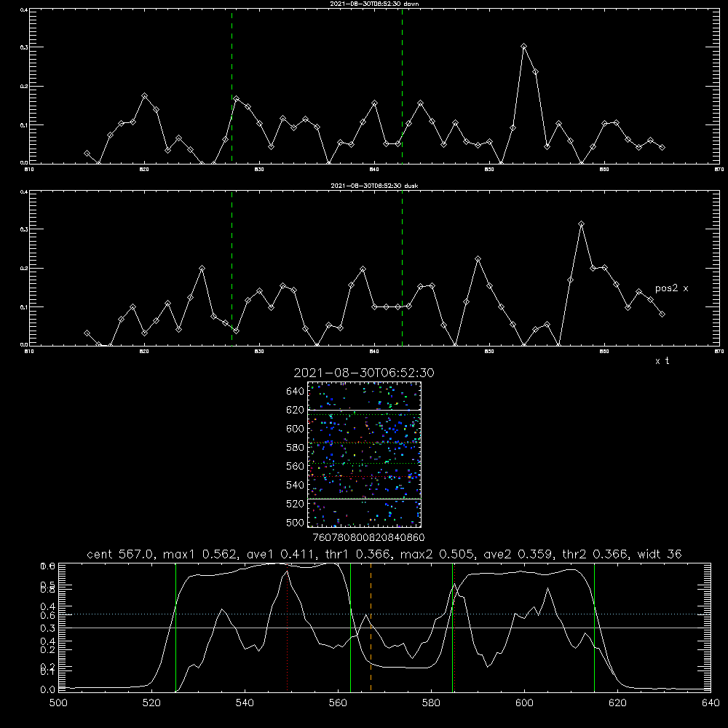Image resolution: width=728 pixels, height=728 pixels.
Task: Click the orange dashed center line at 567
Action: pyautogui.click(x=371, y=628)
